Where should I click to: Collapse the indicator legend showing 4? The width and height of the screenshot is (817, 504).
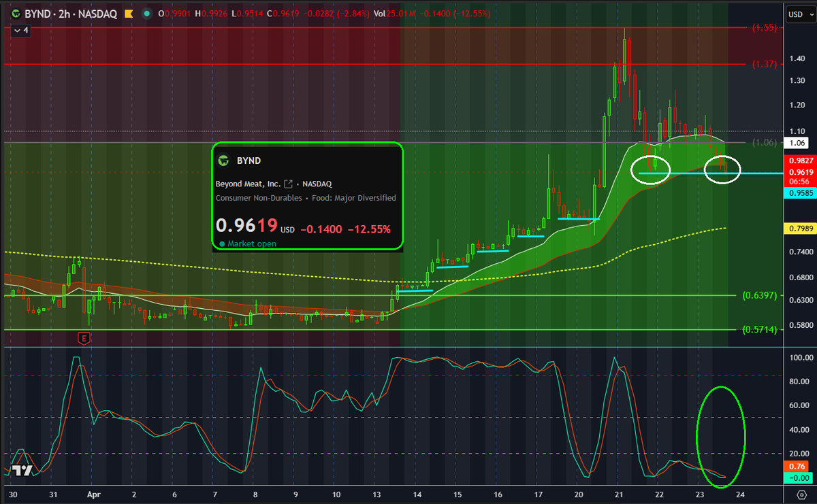20,30
